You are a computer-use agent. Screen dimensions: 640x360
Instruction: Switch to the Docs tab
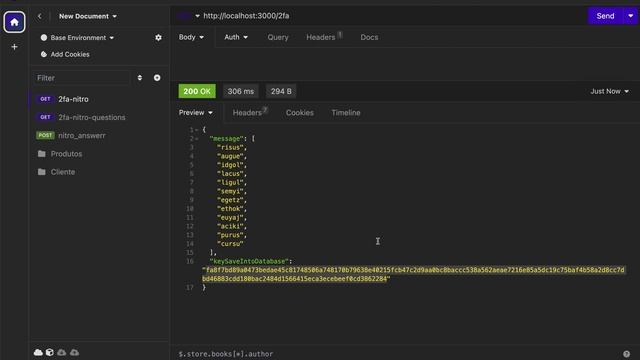click(369, 37)
